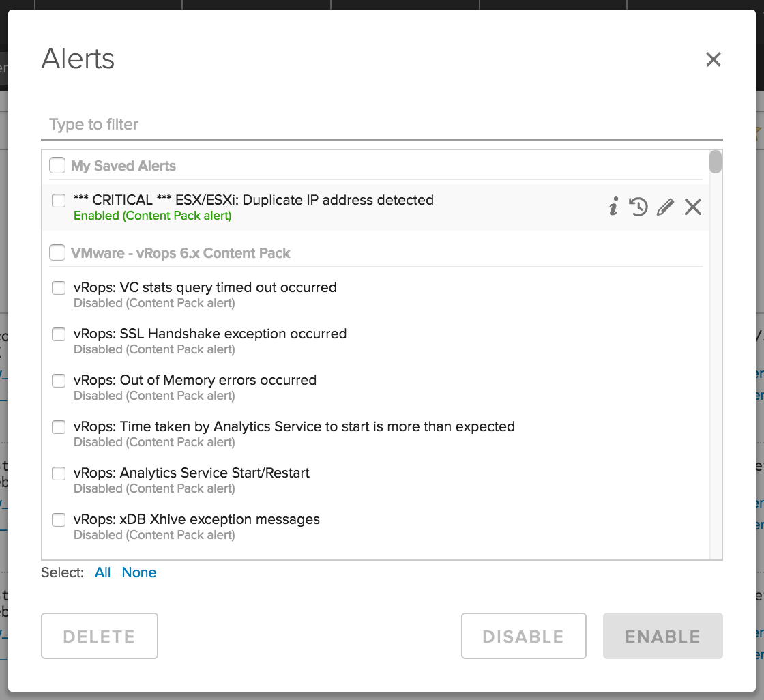The height and width of the screenshot is (700, 764).
Task: Select VMware vRops 6.x Content Pack checkbox
Action: 57,253
